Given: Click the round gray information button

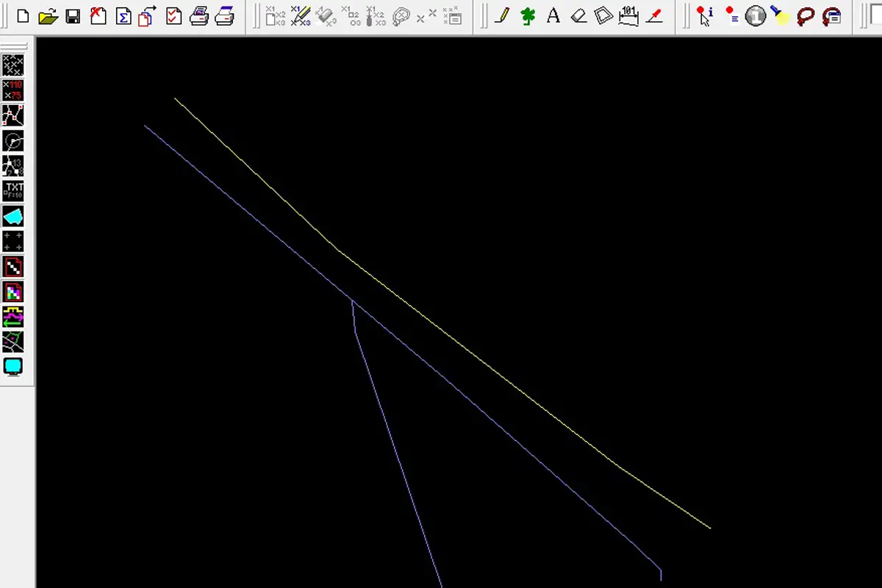Looking at the screenshot, I should point(756,15).
